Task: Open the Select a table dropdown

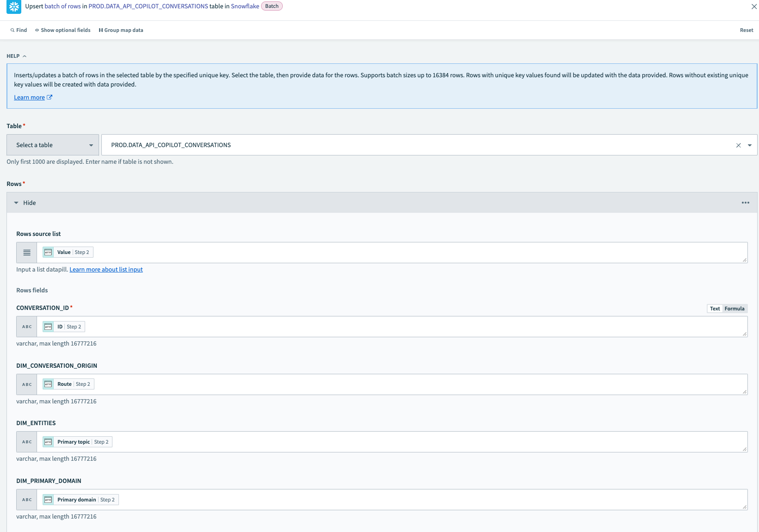Action: point(53,145)
